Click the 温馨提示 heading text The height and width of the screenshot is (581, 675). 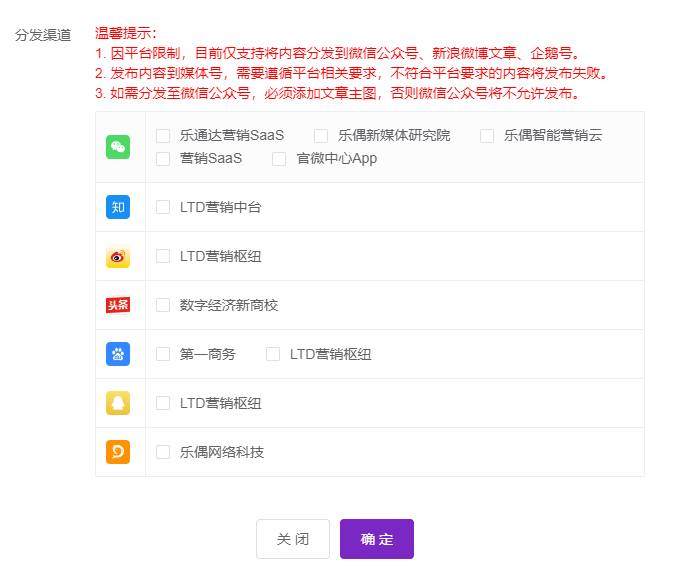(x=126, y=33)
